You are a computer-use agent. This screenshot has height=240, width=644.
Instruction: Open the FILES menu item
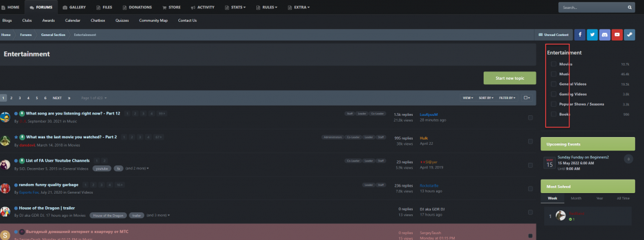click(104, 7)
